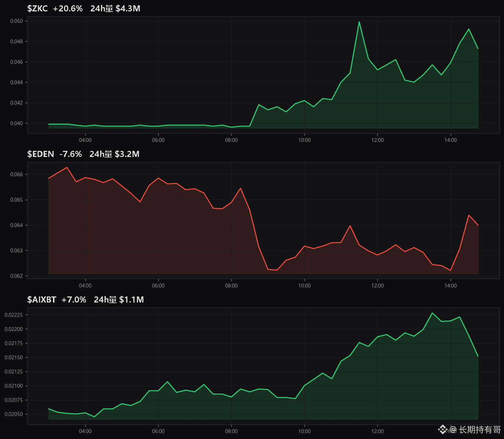Click the 0.02075 y-axis label
The height and width of the screenshot is (439, 504).
click(14, 400)
